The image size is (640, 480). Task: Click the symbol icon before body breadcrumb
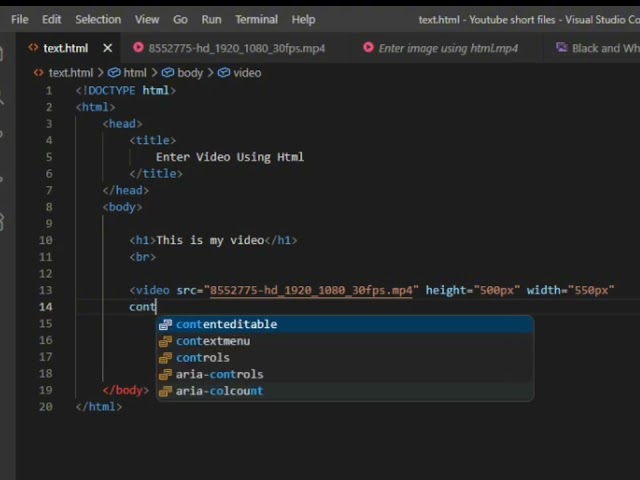click(168, 73)
